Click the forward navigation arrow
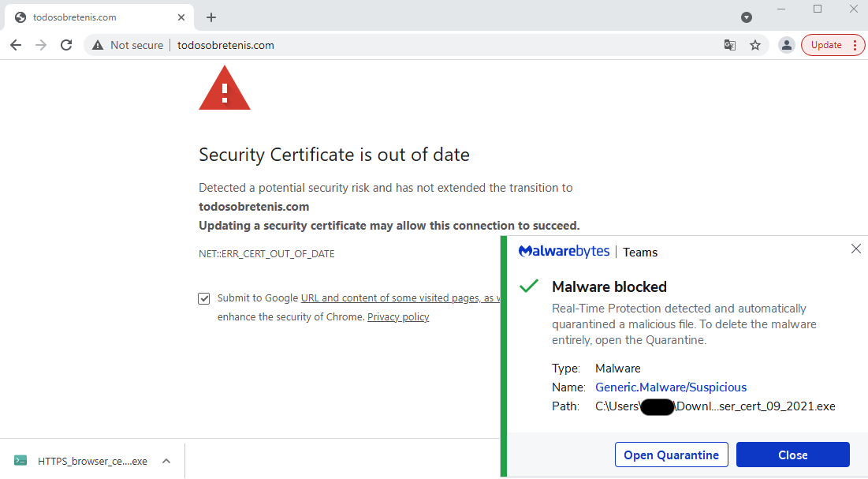 (x=41, y=45)
